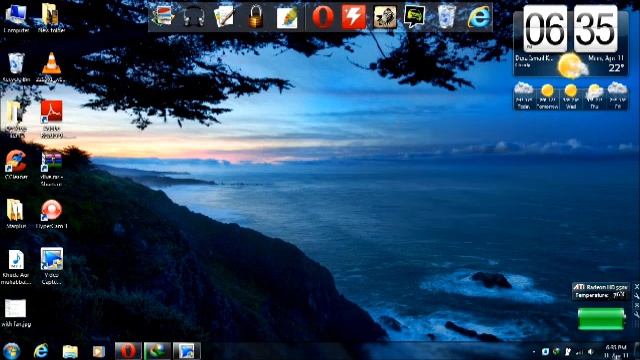Click the stacked books icon in the dock

click(x=163, y=17)
